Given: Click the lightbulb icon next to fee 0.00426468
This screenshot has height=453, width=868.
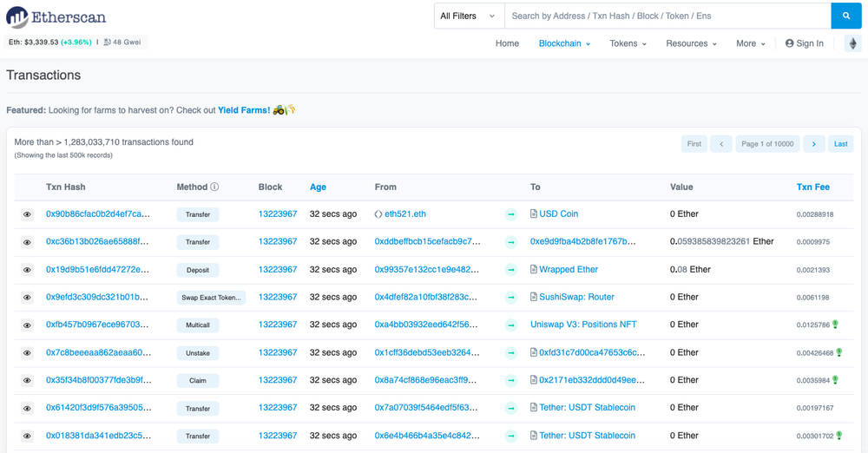Looking at the screenshot, I should tap(839, 352).
